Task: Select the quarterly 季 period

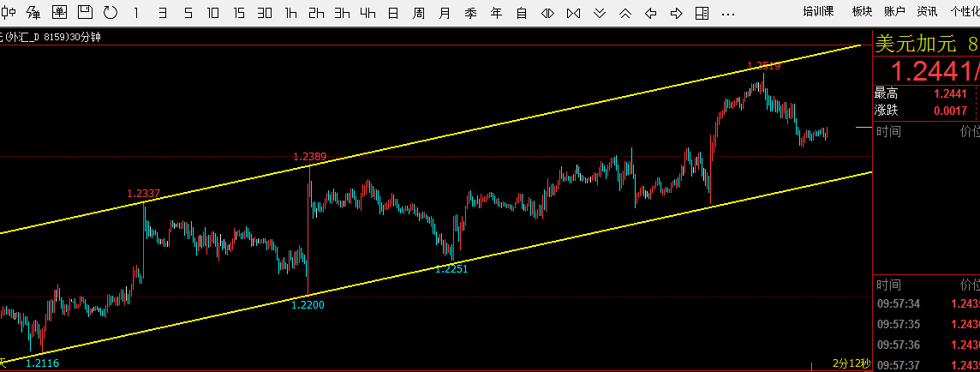Action: coord(470,13)
